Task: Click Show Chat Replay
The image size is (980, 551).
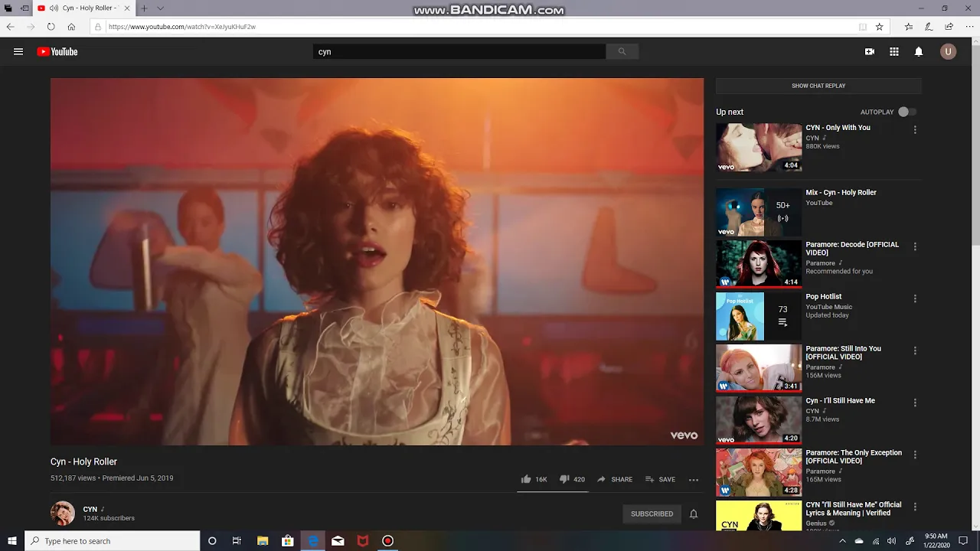Action: point(818,86)
